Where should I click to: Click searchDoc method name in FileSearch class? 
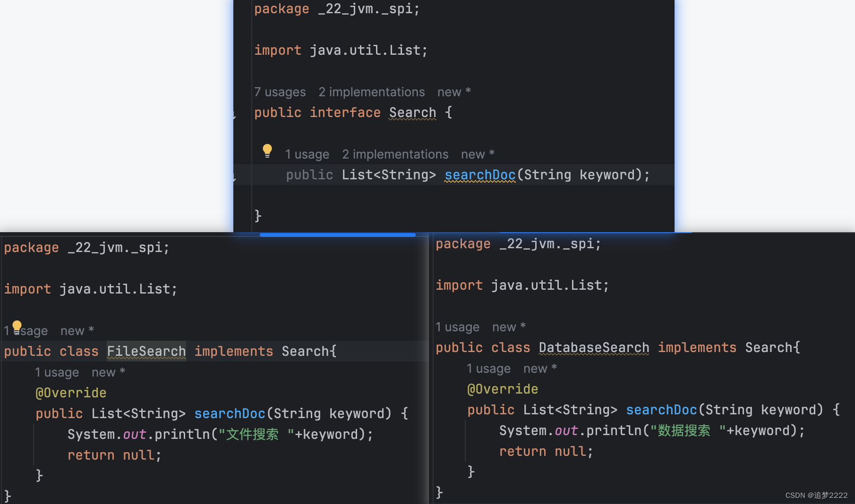230,414
